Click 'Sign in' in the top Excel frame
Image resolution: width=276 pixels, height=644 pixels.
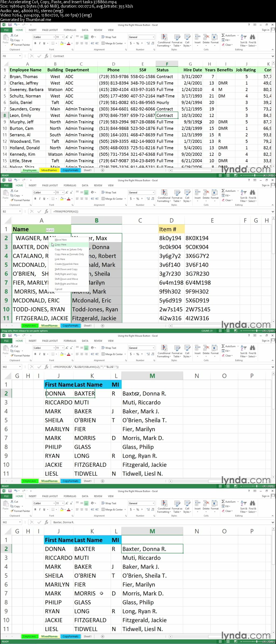pyautogui.click(x=265, y=30)
